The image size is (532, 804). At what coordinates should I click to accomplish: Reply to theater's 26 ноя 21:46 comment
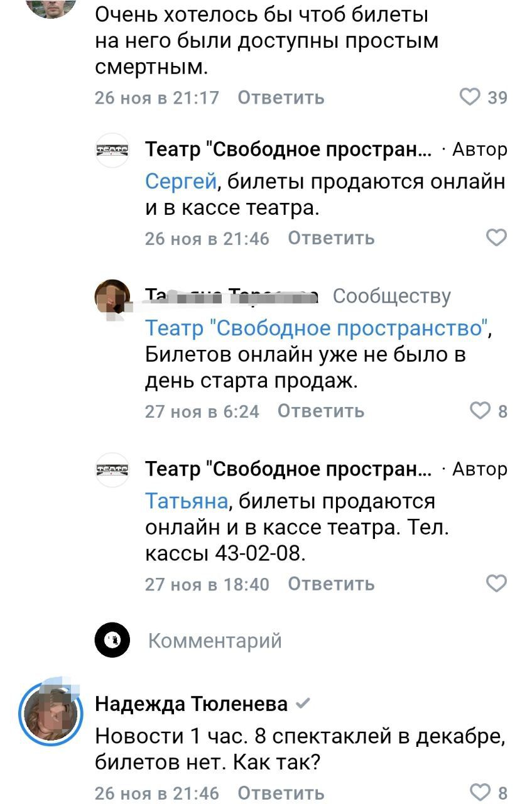click(x=331, y=238)
